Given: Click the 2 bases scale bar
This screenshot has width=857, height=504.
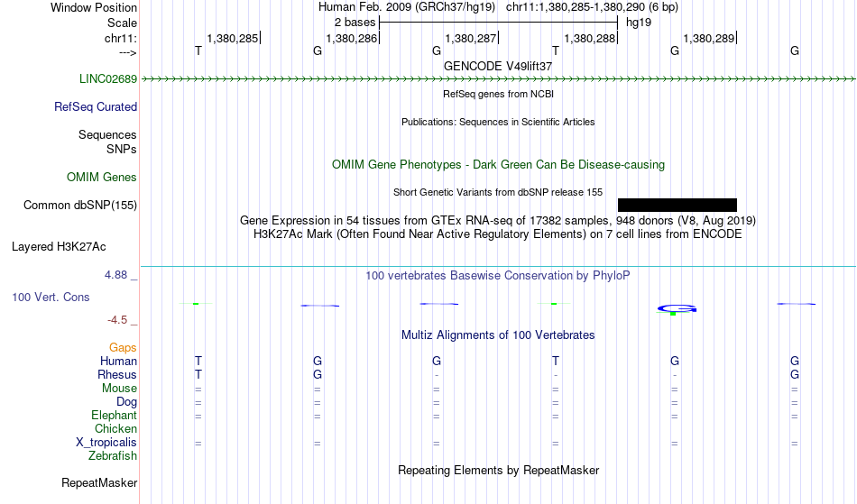Looking at the screenshot, I should [x=499, y=23].
